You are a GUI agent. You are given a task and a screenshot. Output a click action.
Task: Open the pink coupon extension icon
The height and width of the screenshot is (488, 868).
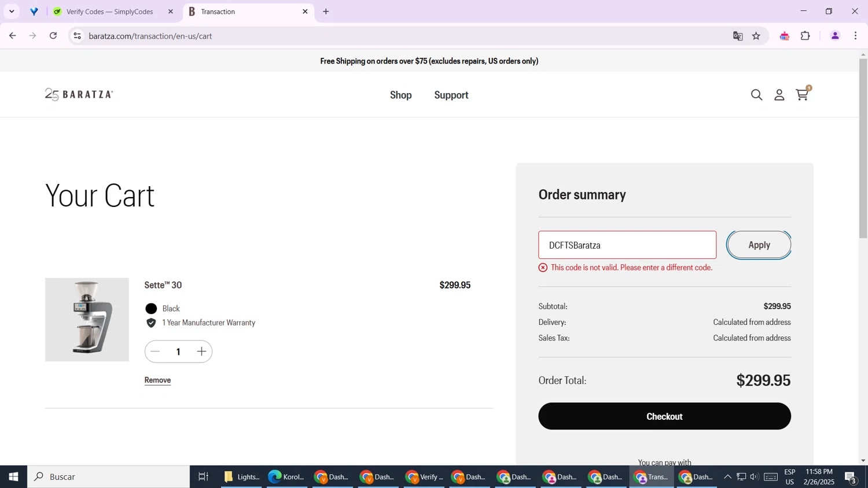(785, 36)
